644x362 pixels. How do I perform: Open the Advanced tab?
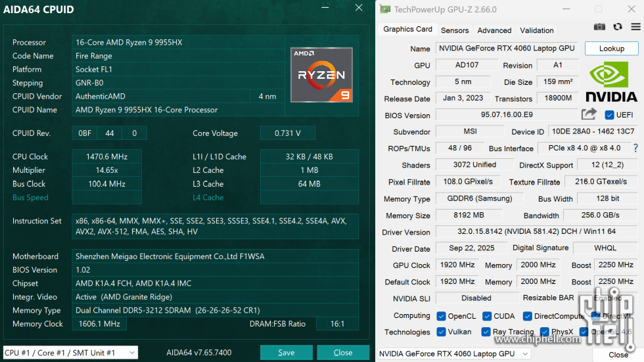(494, 30)
